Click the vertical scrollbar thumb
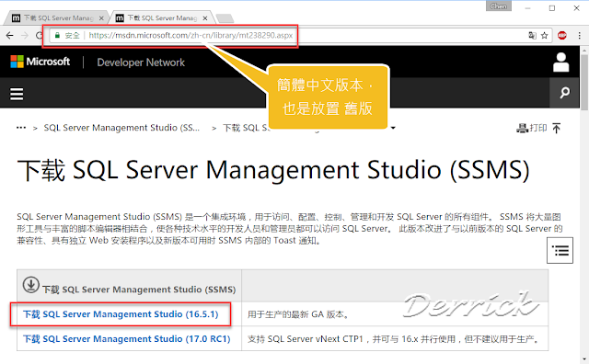The height and width of the screenshot is (364, 589). pyautogui.click(x=584, y=83)
